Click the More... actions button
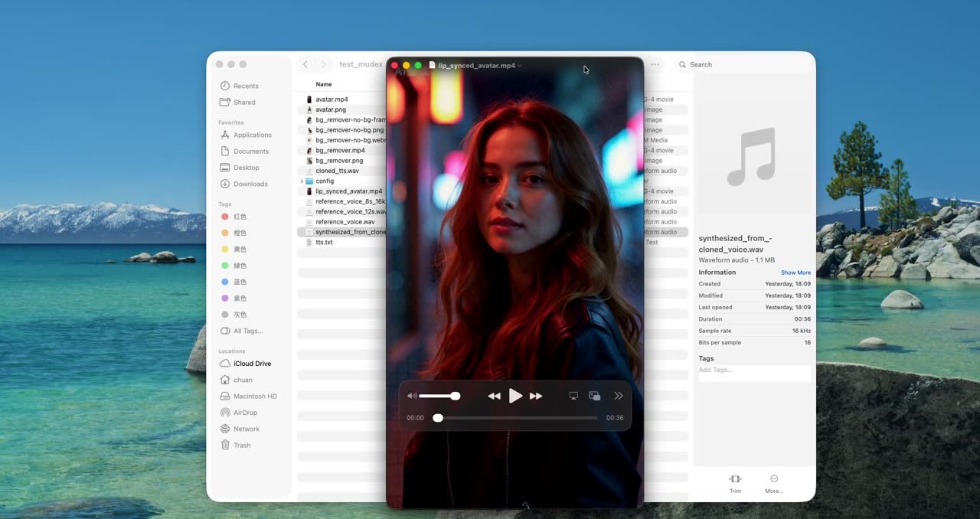Screen dimensions: 980x519 [774, 484]
